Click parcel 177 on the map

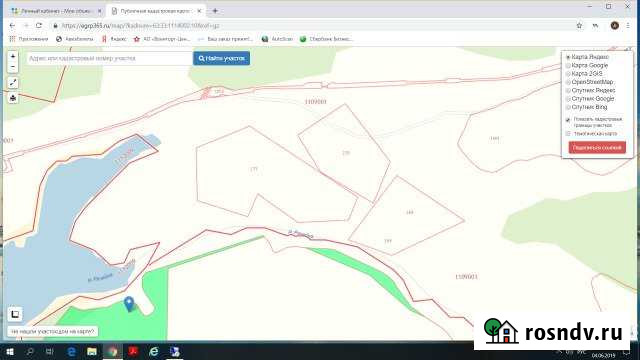pos(254,169)
